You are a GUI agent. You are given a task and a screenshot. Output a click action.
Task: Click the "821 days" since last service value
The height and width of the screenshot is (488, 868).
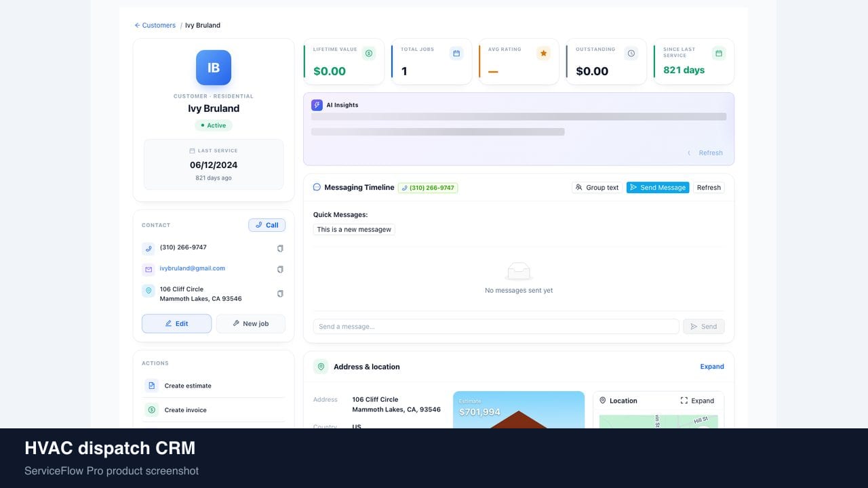(x=684, y=70)
